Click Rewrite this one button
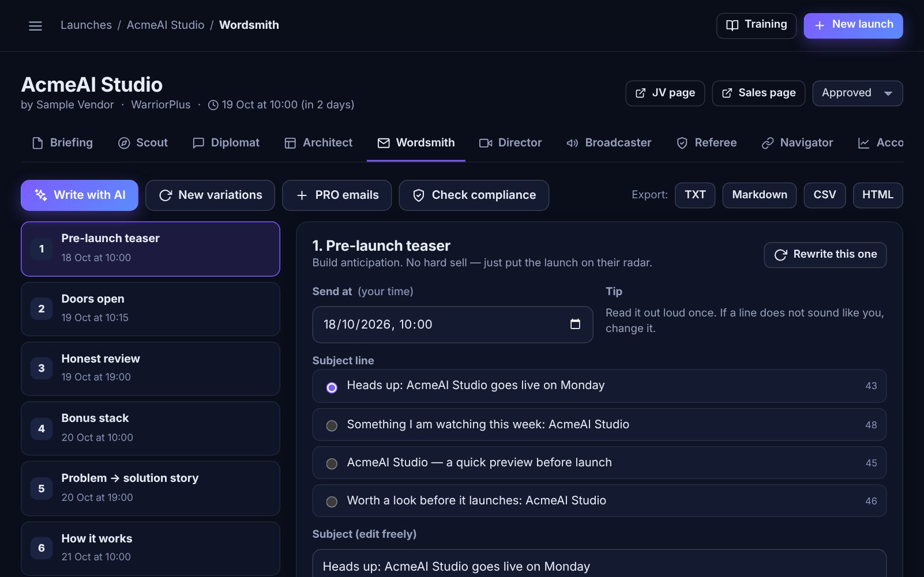 pos(825,255)
